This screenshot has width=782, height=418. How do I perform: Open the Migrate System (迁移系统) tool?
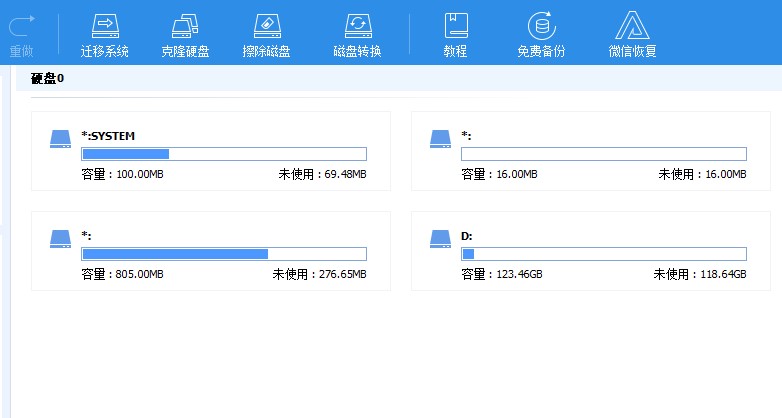click(x=103, y=25)
